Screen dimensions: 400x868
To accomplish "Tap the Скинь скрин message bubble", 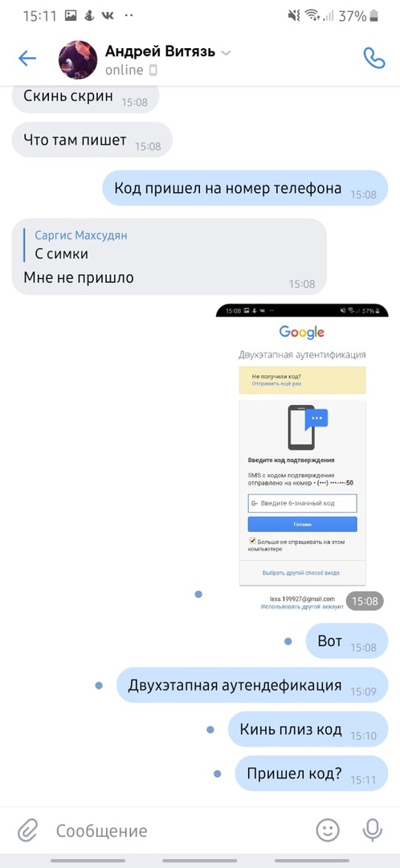I will click(85, 97).
